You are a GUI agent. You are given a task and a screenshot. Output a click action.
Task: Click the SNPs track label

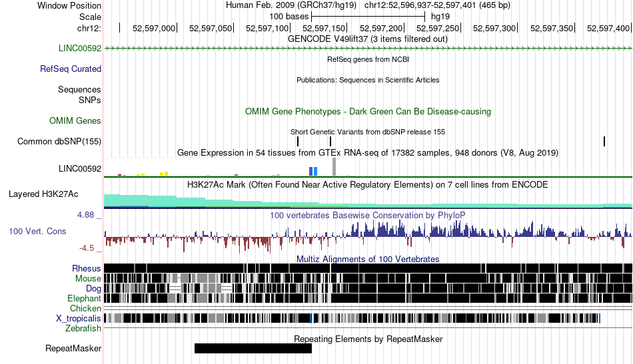coord(90,100)
